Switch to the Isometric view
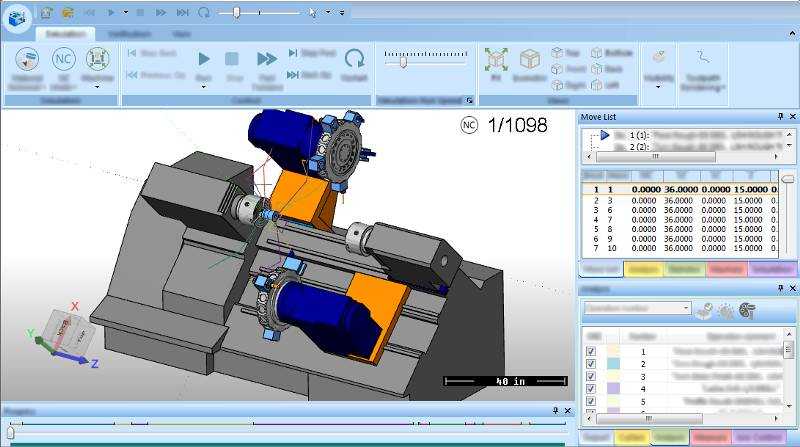The image size is (800, 447). [x=529, y=59]
